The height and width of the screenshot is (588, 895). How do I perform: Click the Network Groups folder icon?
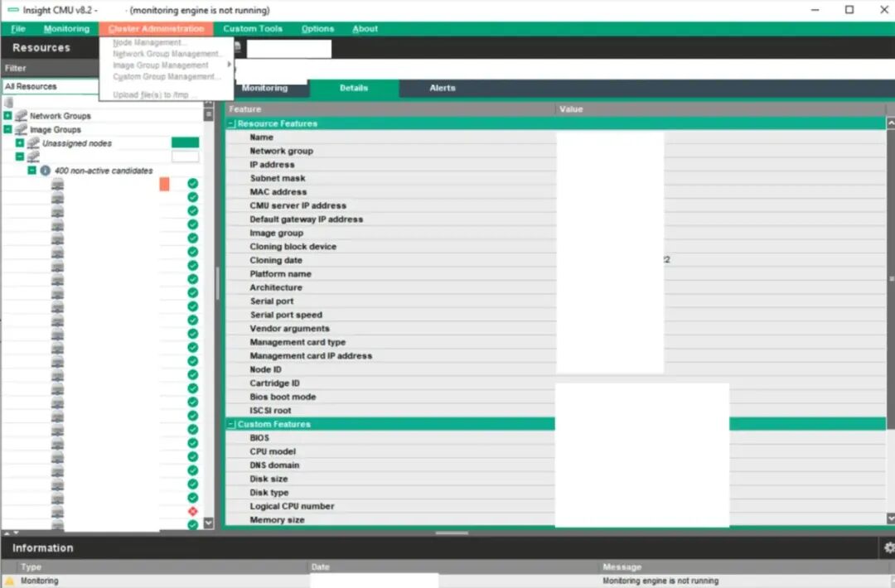(x=21, y=116)
